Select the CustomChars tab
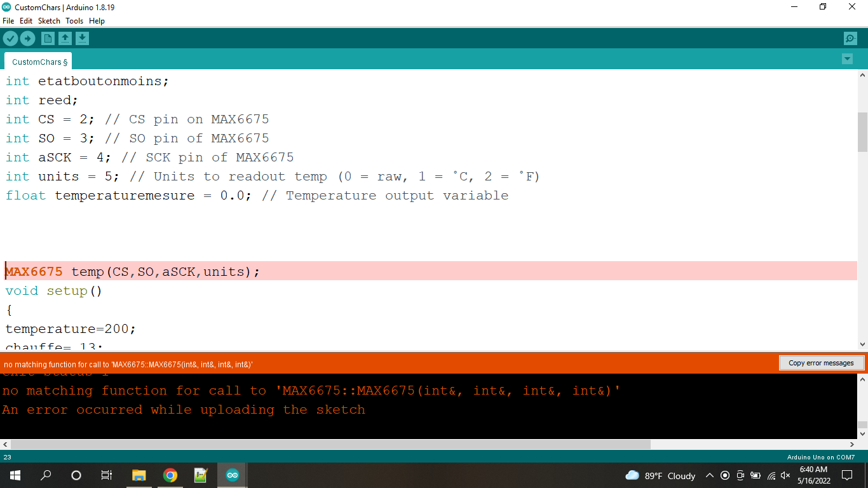This screenshot has height=488, width=868. click(x=38, y=62)
